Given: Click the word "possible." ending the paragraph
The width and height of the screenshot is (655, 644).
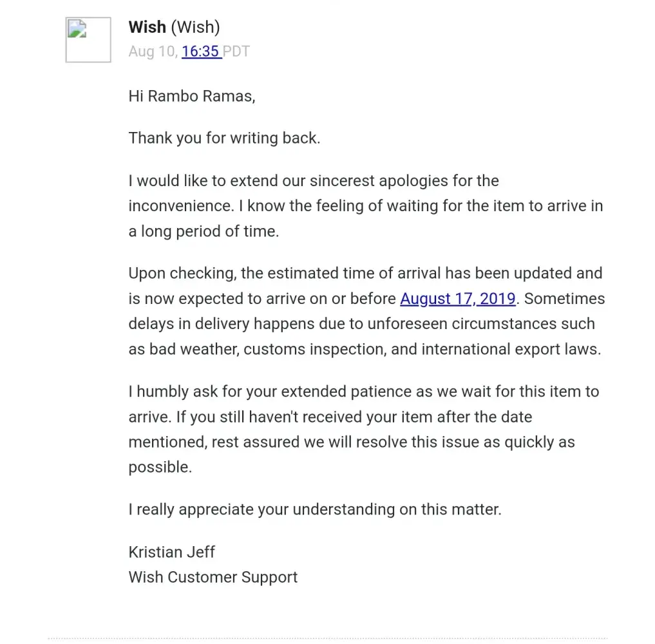Looking at the screenshot, I should [160, 467].
